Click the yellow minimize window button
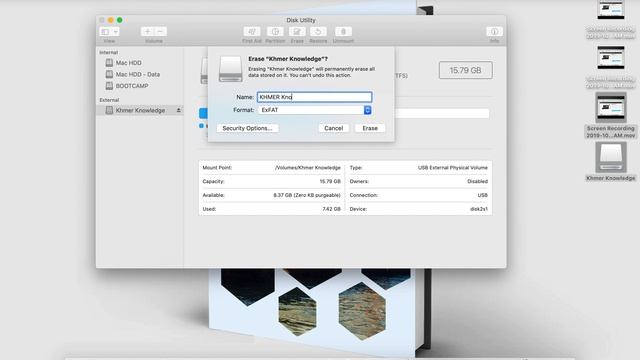The height and width of the screenshot is (360, 640). click(111, 20)
